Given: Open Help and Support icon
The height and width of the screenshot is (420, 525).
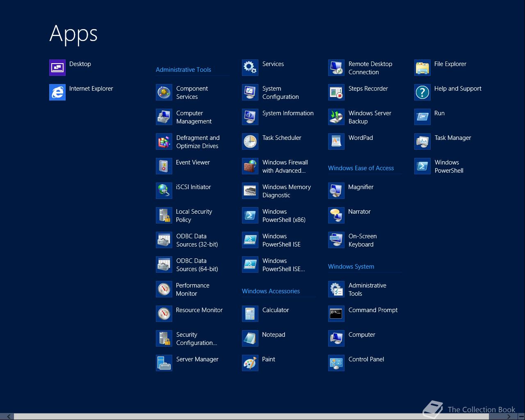Looking at the screenshot, I should (422, 92).
